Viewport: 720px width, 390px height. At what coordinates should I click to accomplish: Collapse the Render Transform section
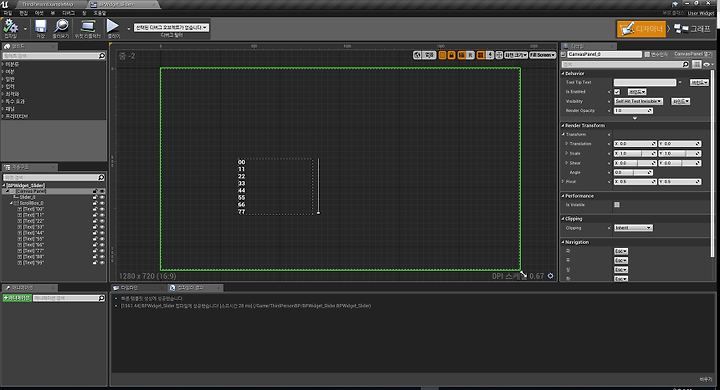pyautogui.click(x=563, y=125)
